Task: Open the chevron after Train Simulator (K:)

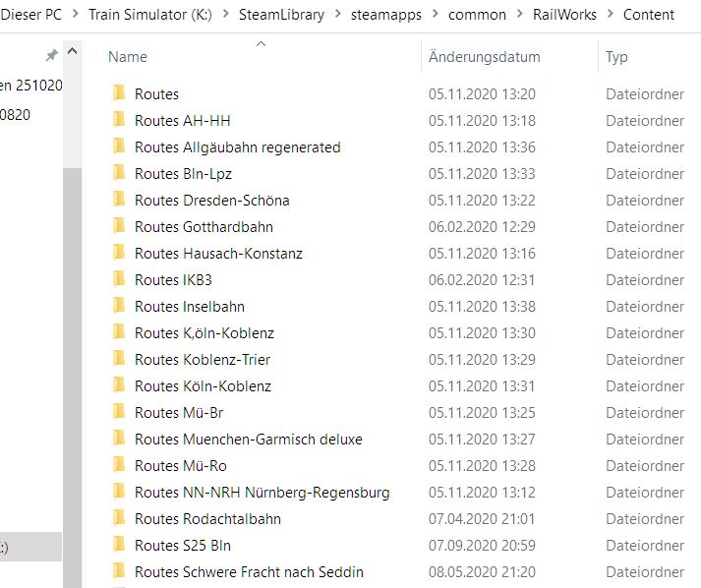Action: [x=226, y=14]
